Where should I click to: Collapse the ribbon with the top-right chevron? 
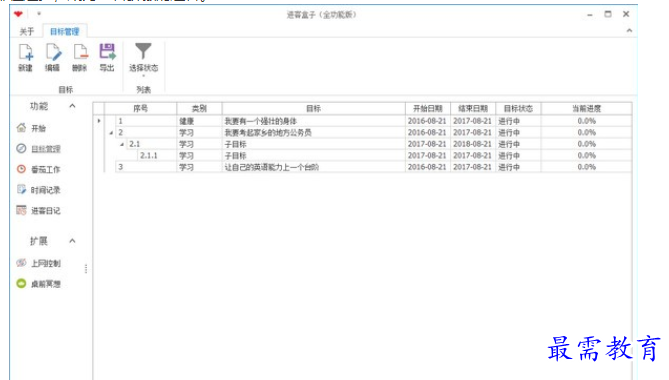tap(629, 31)
